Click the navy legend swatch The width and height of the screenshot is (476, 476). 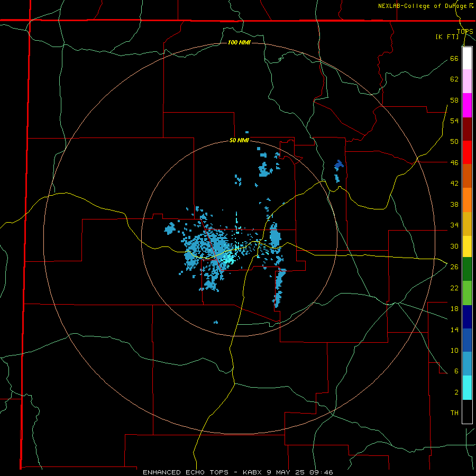(467, 317)
